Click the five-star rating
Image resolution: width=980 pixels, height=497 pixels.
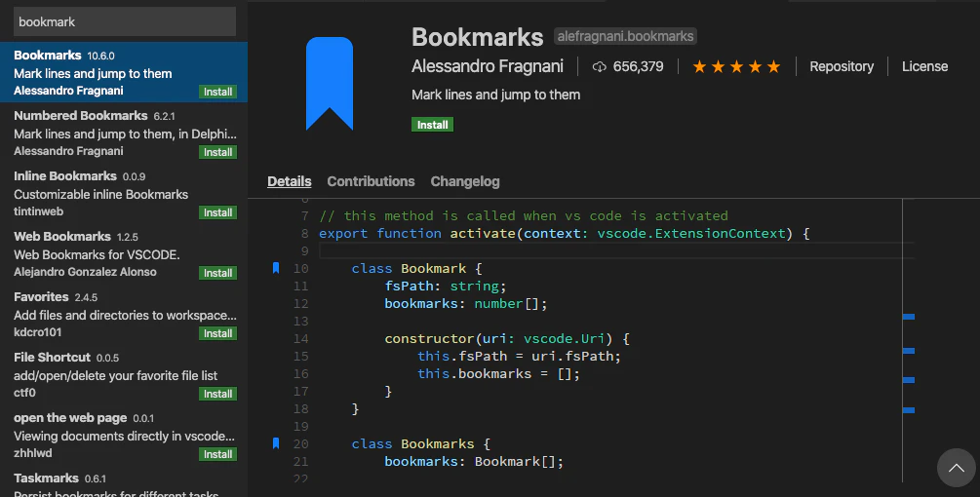pos(736,67)
